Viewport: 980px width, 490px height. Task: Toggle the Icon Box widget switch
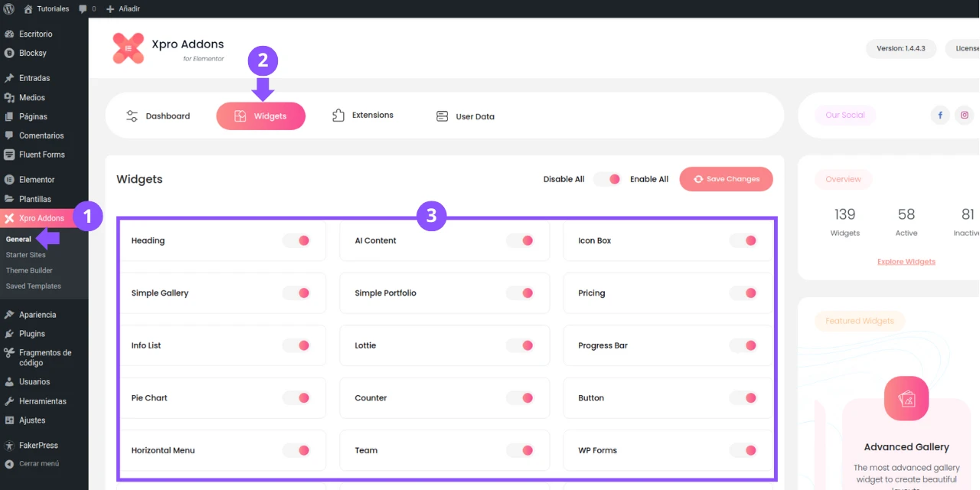click(743, 240)
